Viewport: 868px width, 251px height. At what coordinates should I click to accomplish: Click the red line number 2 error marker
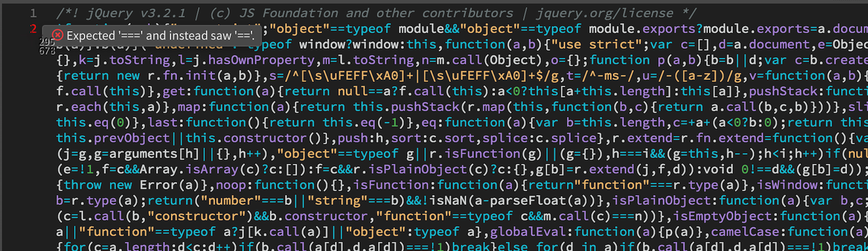click(x=33, y=28)
